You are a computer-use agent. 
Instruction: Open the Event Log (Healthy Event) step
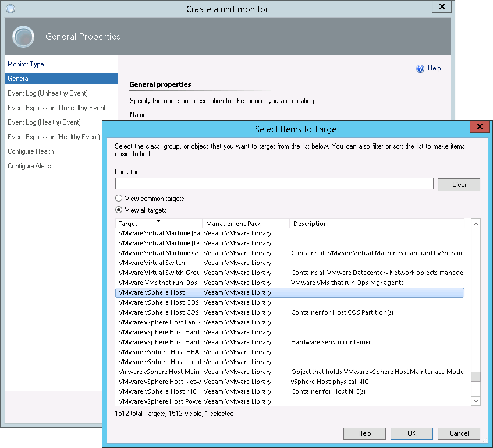tap(44, 122)
